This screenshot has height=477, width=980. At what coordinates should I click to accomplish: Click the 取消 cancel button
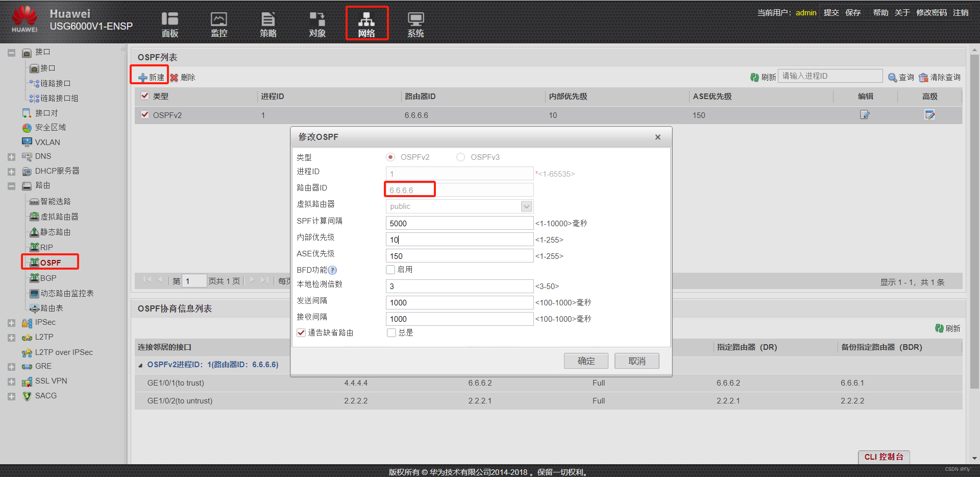click(x=637, y=361)
